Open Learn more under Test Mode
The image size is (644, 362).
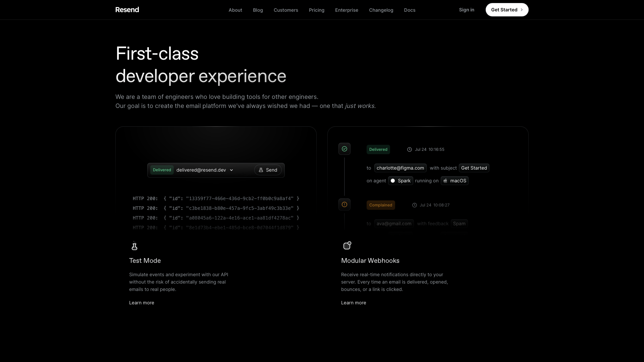[142, 303]
